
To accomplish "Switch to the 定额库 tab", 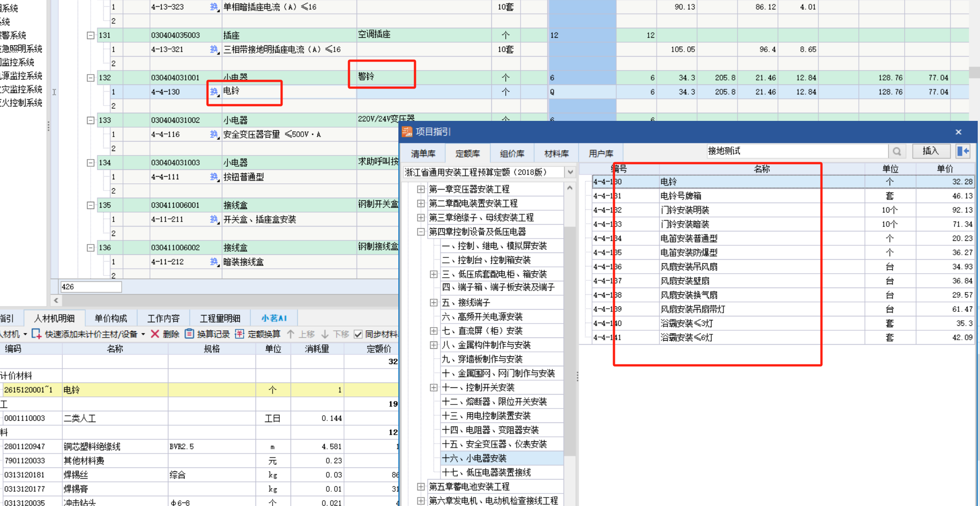I will [468, 154].
